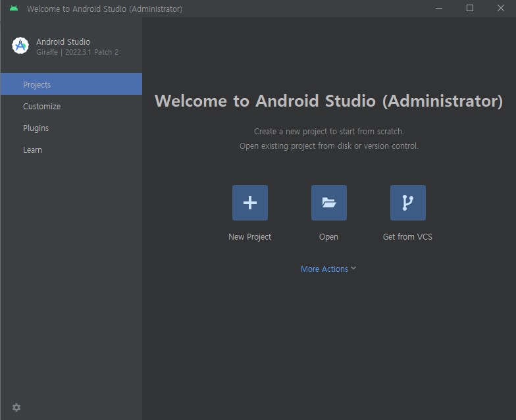The image size is (516, 420).
Task: Click the New Project label
Action: click(x=250, y=237)
